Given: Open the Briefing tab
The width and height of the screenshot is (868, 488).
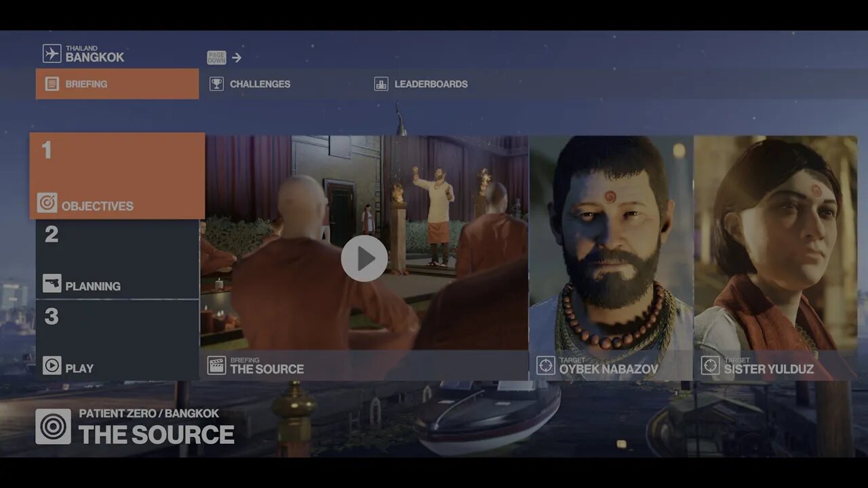Looking at the screenshot, I should pos(117,84).
